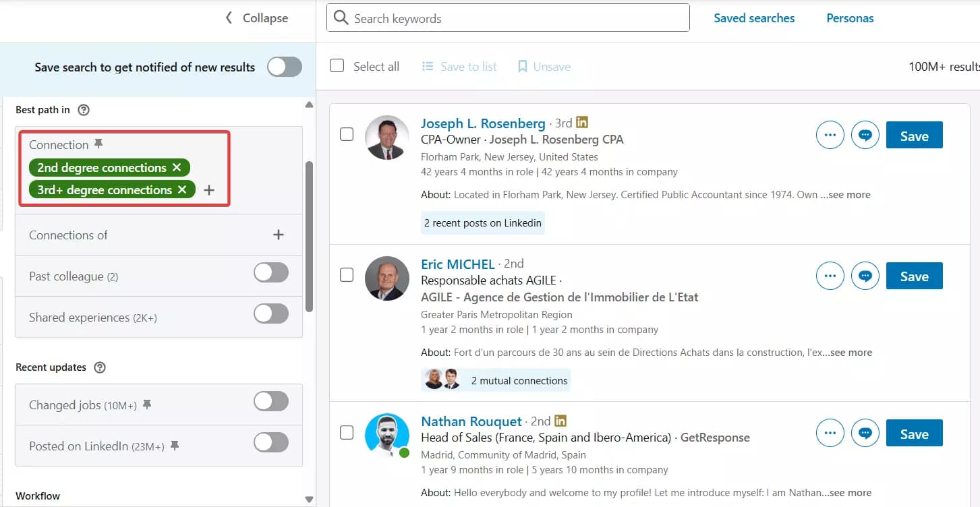Switch to Personas
Viewport: 980px width, 507px height.
[x=849, y=18]
